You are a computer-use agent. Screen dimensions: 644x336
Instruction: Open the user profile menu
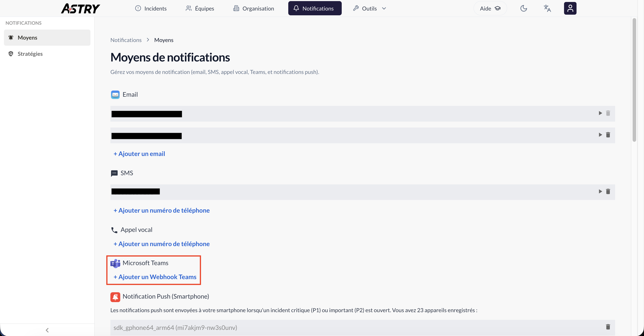point(570,8)
